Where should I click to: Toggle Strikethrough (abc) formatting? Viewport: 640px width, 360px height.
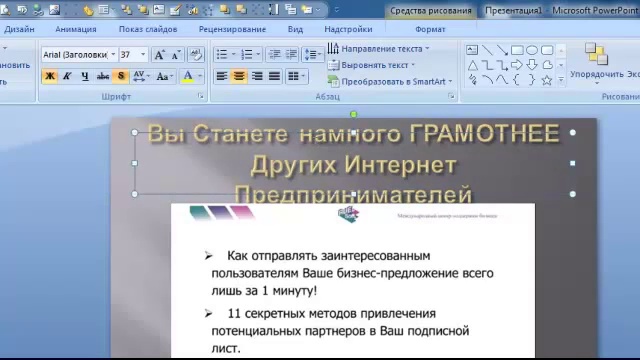(102, 76)
